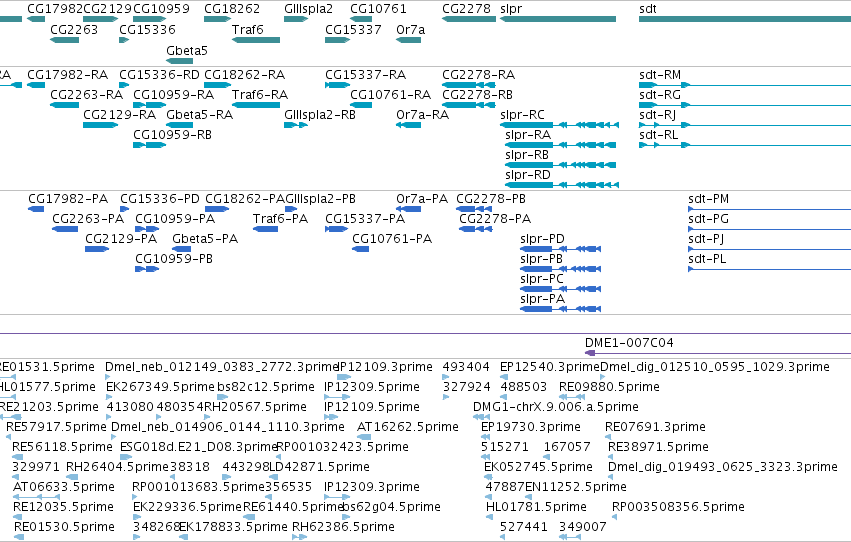This screenshot has height=542, width=851.
Task: Open EST RE09880.5prime
Action: coord(609,387)
